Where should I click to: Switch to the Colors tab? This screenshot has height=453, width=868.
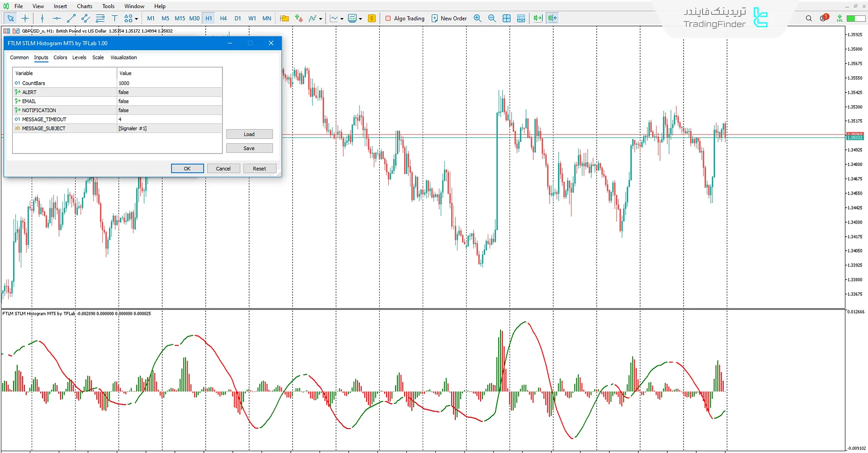(x=60, y=57)
